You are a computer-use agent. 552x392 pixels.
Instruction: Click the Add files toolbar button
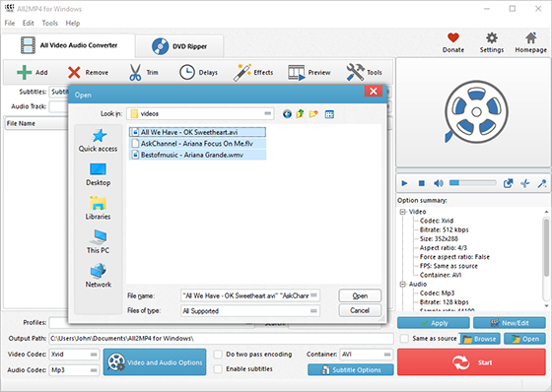(x=32, y=73)
